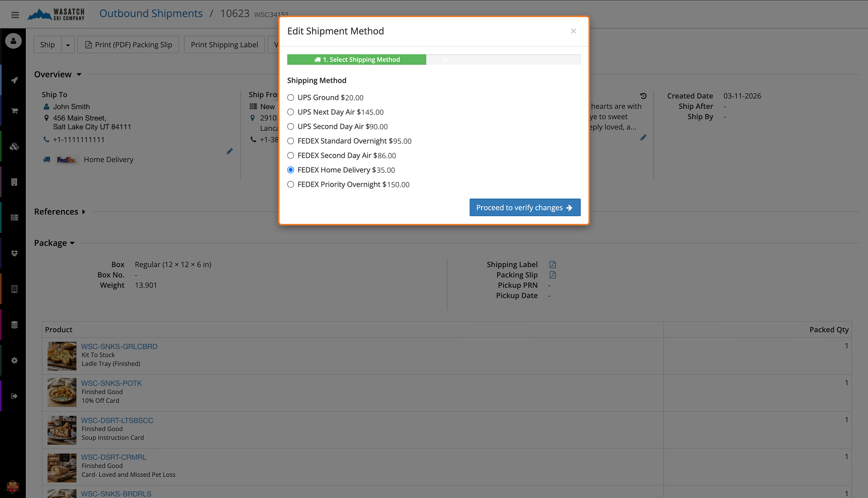
Task: Click the sign-out sidebar icon
Action: (x=14, y=396)
